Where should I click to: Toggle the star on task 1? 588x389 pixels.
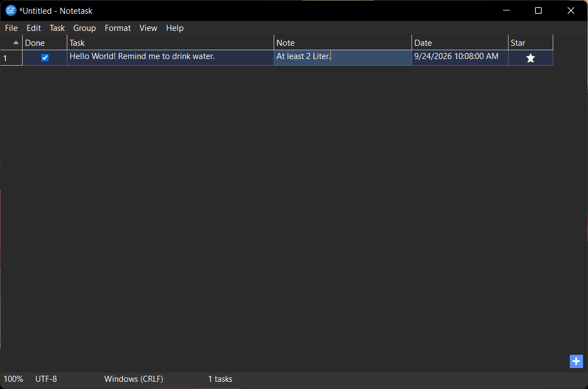(x=530, y=58)
